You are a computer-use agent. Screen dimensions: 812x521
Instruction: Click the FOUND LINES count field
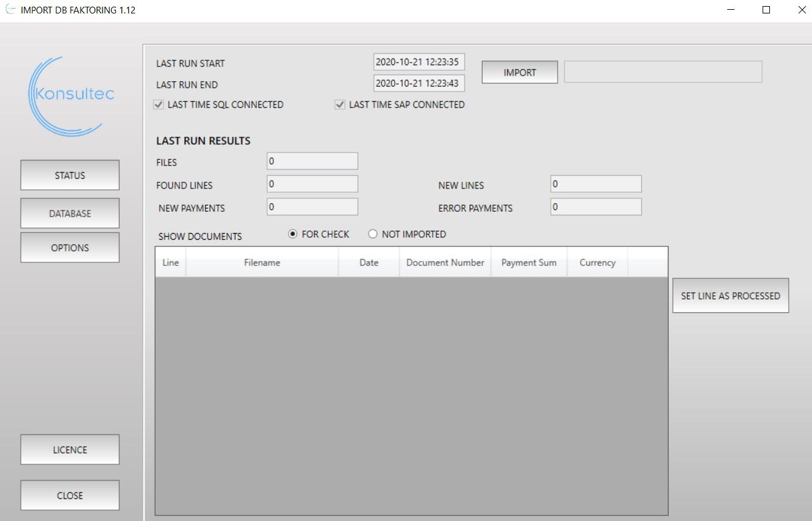(x=312, y=184)
